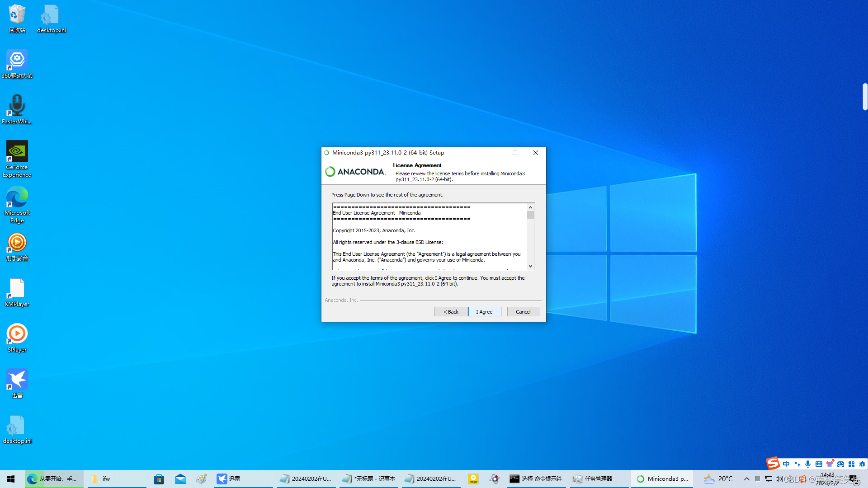
Task: Switch to 迅雷 taskbar window
Action: click(x=243, y=479)
